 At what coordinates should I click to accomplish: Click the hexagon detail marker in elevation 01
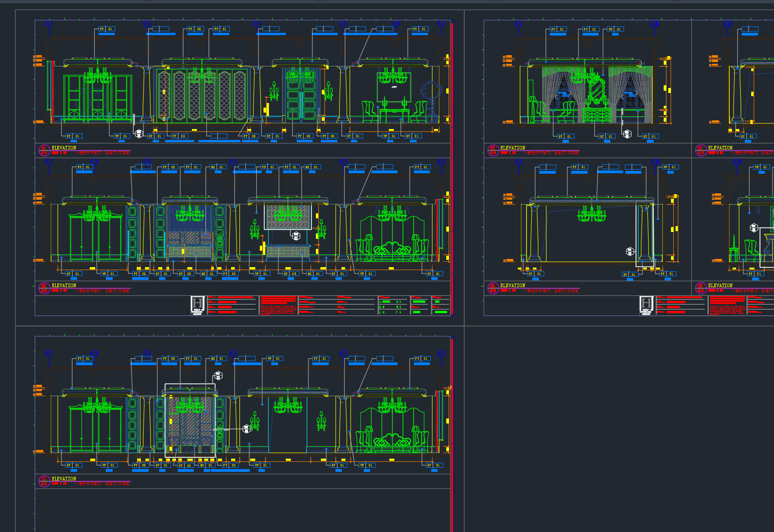[x=139, y=134]
